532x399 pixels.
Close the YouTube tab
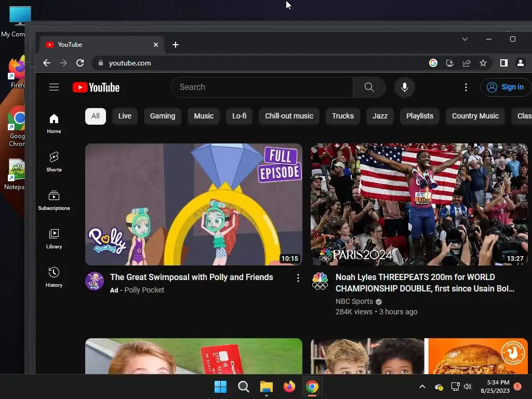156,45
